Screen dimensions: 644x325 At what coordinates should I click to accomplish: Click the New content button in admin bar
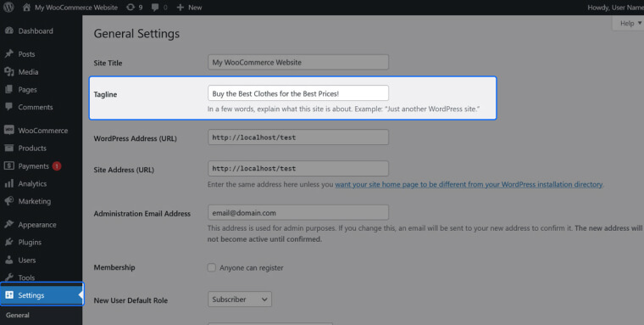pyautogui.click(x=189, y=8)
